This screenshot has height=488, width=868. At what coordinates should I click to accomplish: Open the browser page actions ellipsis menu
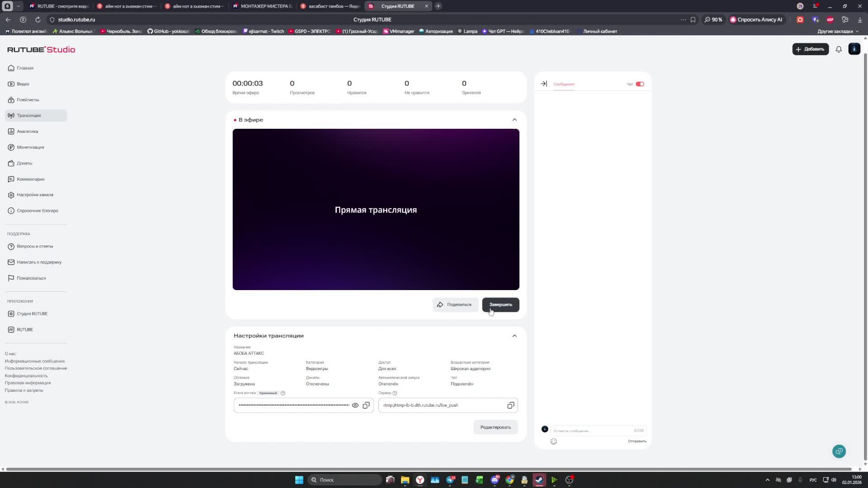click(683, 19)
